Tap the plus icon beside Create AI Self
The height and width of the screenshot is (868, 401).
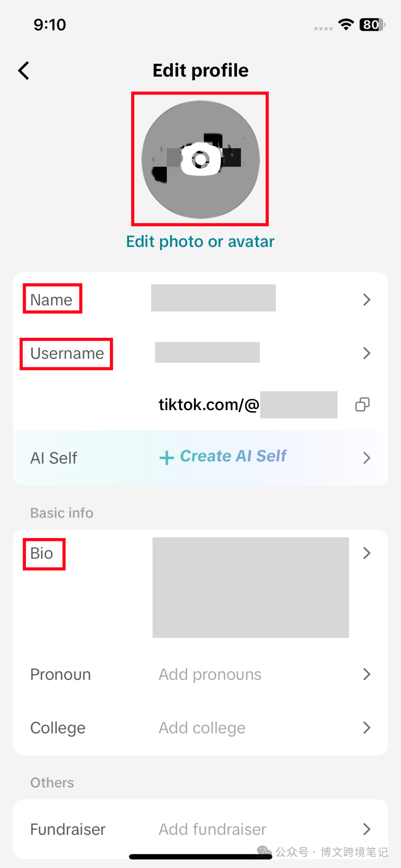pos(167,458)
